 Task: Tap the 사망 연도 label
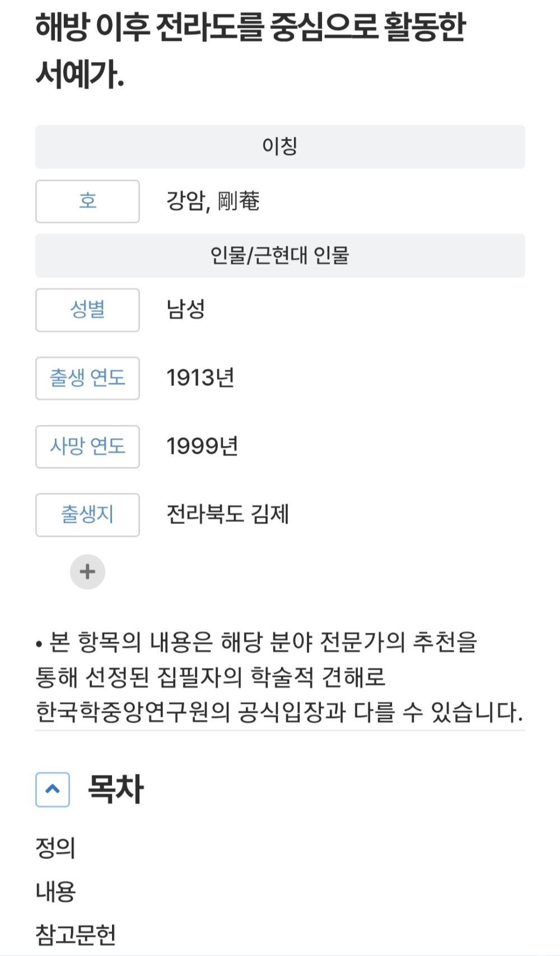coord(87,447)
